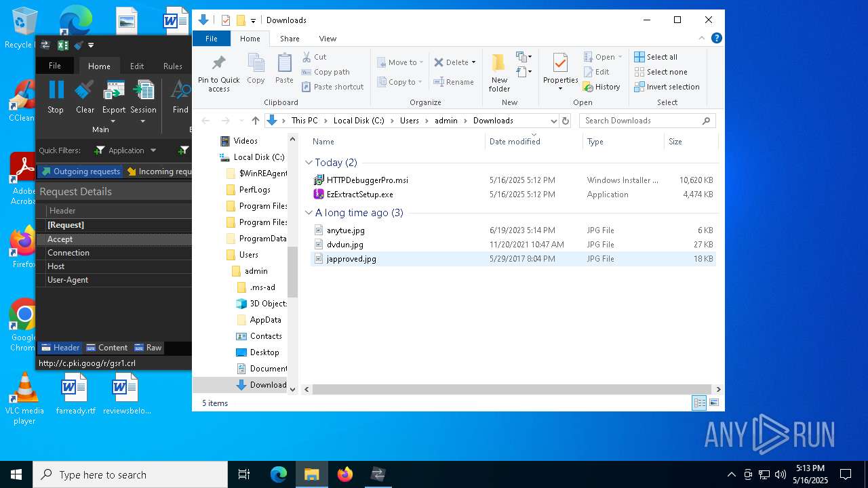The image size is (868, 488).
Task: Collapse the Today group
Action: click(x=309, y=163)
